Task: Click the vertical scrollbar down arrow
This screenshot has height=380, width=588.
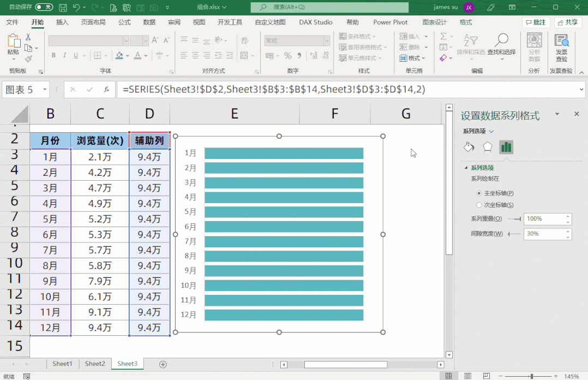Action: pyautogui.click(x=449, y=355)
